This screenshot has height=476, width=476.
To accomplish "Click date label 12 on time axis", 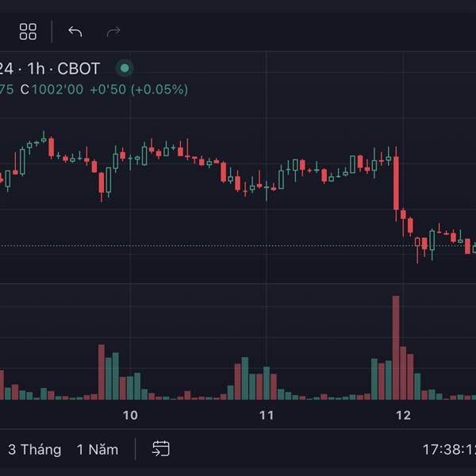I will tap(403, 415).
